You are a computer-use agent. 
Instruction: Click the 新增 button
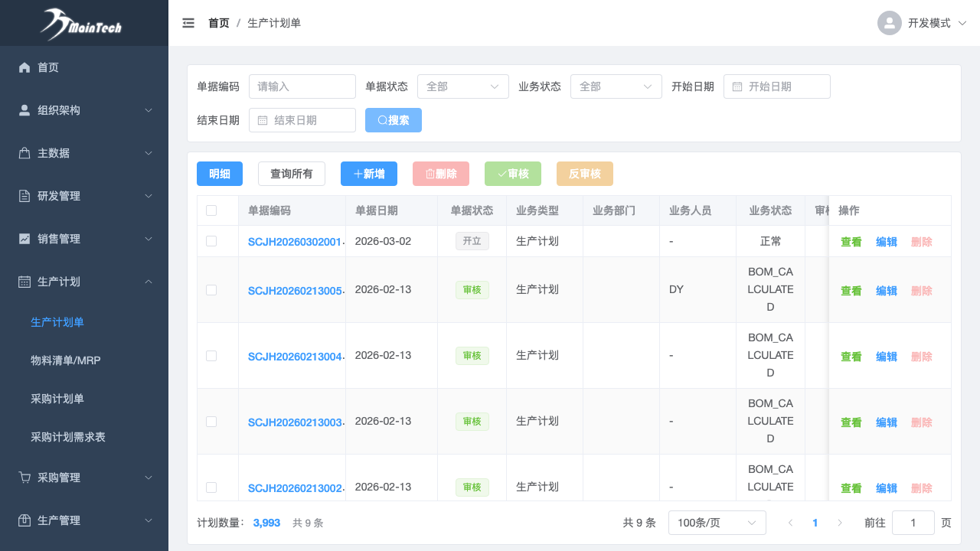[x=368, y=174]
